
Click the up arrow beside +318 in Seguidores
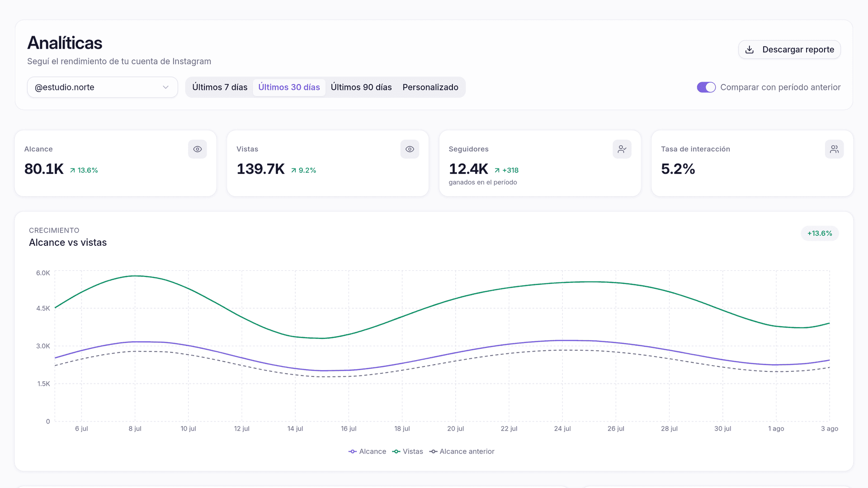coord(497,170)
